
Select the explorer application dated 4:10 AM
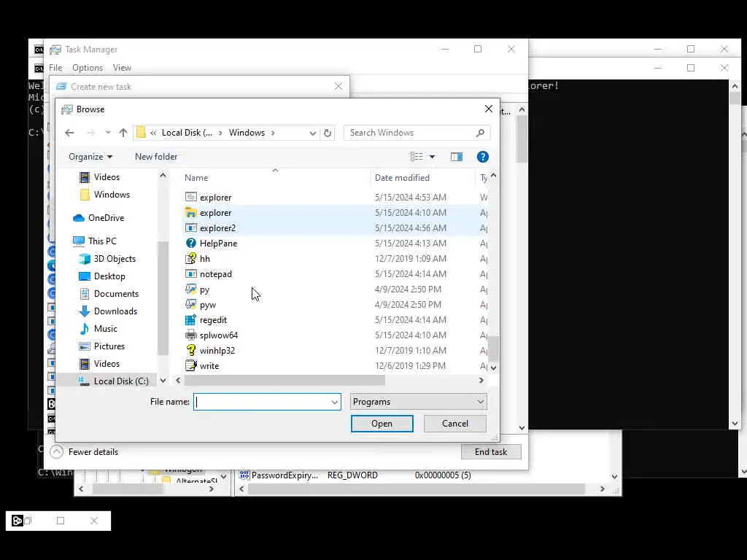(x=215, y=213)
